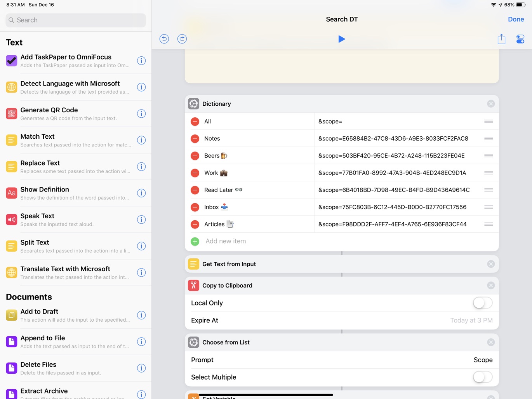Remove the Choose from List action
The width and height of the screenshot is (532, 399).
(491, 342)
